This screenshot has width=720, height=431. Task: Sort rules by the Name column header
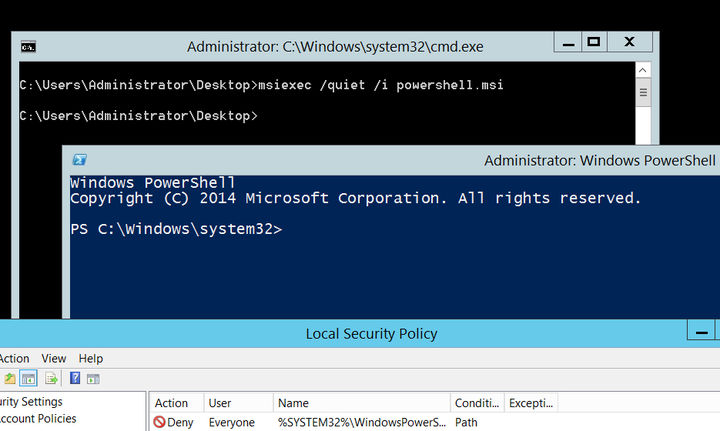tap(293, 403)
